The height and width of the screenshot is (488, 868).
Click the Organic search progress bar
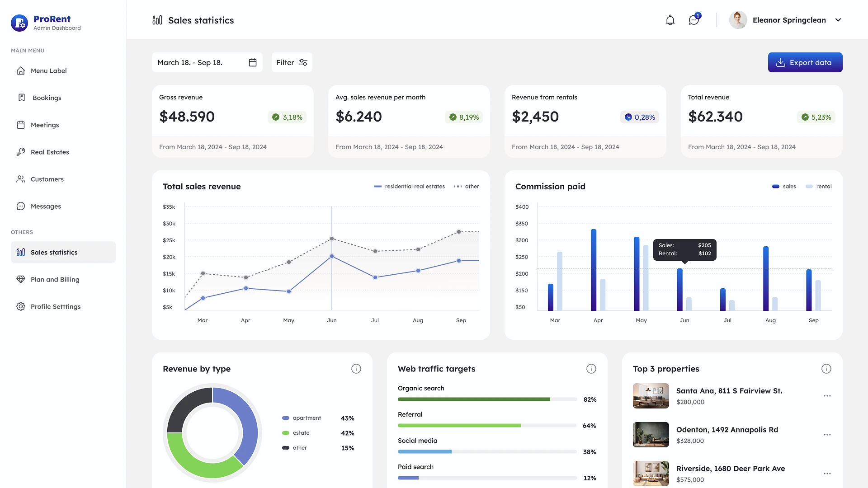coord(487,399)
